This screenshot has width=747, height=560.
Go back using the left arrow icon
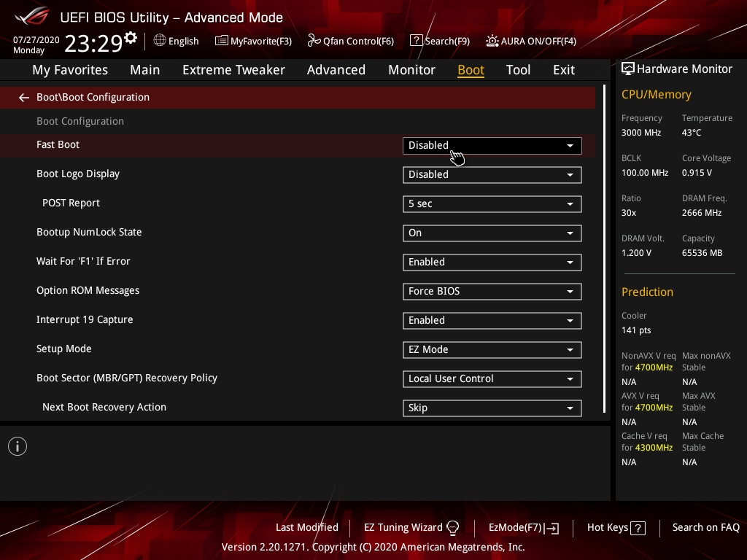coord(24,98)
